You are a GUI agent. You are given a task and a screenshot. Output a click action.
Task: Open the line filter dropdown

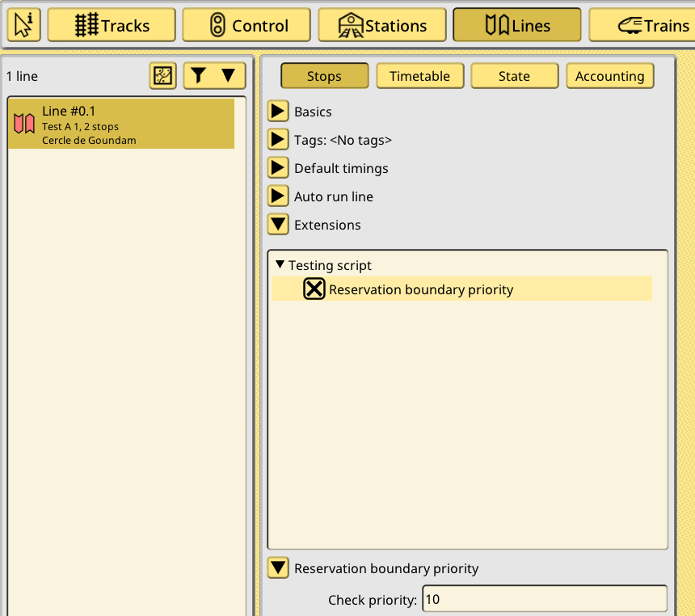point(214,76)
